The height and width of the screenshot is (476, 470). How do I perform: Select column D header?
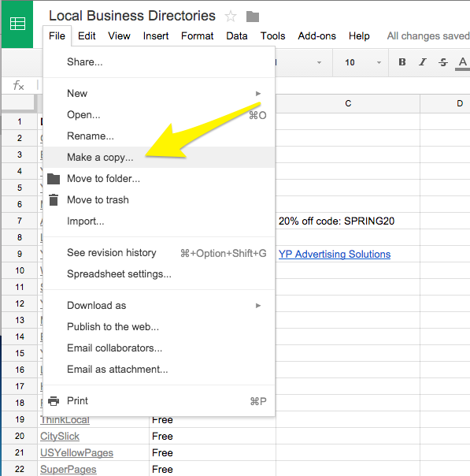445,103
